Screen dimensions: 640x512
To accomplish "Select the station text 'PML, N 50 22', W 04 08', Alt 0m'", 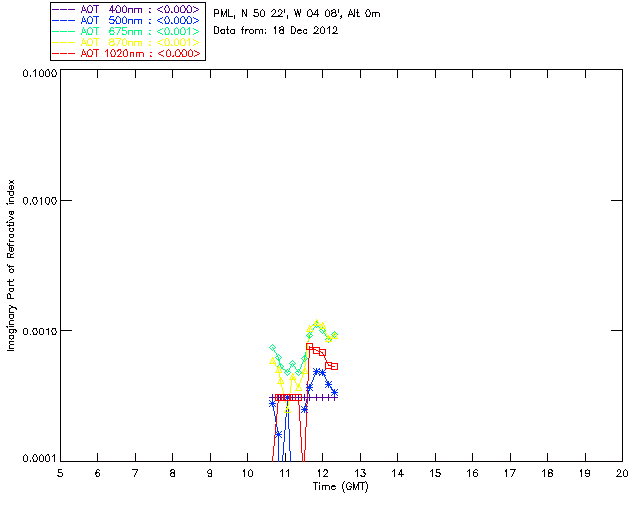I will pos(297,14).
